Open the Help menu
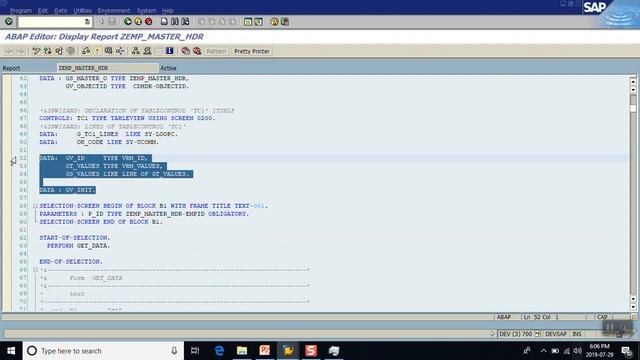Screen dimensions: 640x360 tap(168, 11)
